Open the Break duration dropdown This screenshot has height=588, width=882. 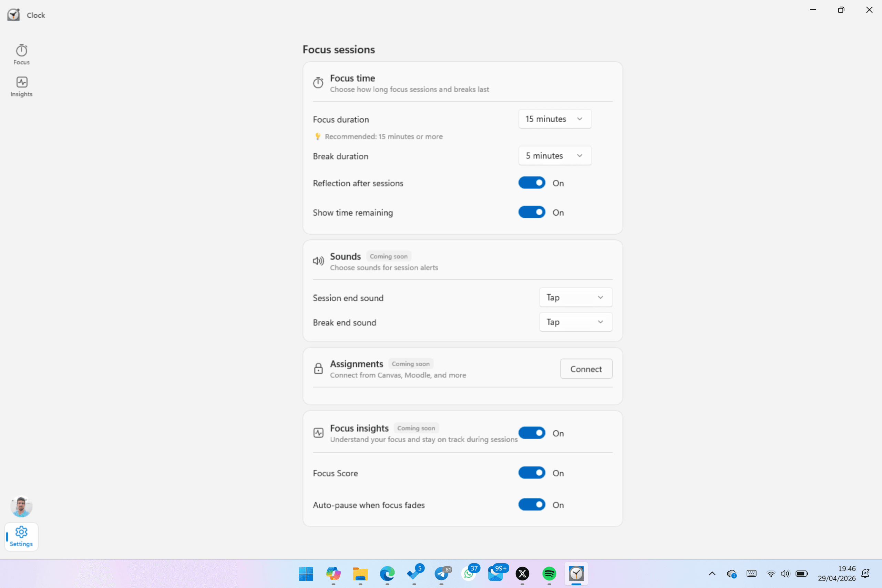pos(555,156)
